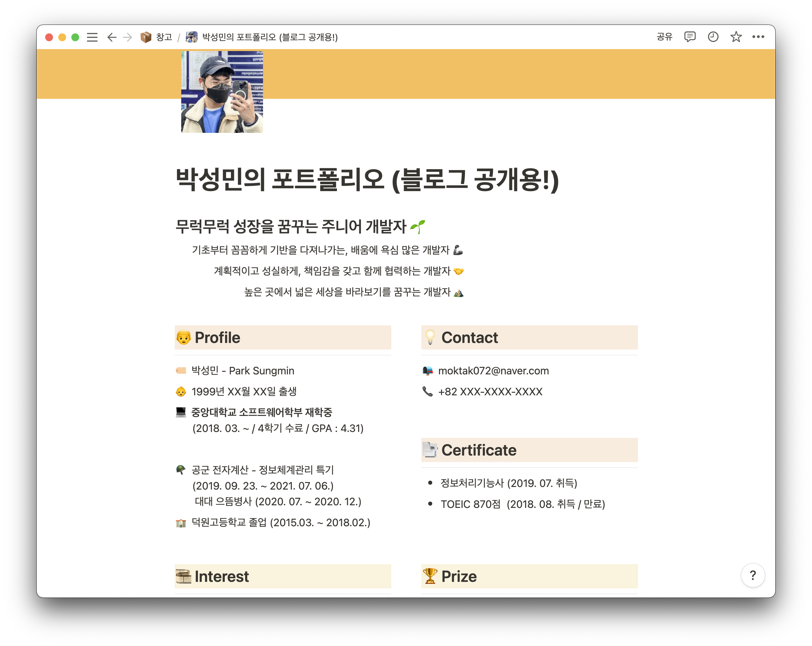Click the 공유 share button
The width and height of the screenshot is (812, 646).
[664, 37]
